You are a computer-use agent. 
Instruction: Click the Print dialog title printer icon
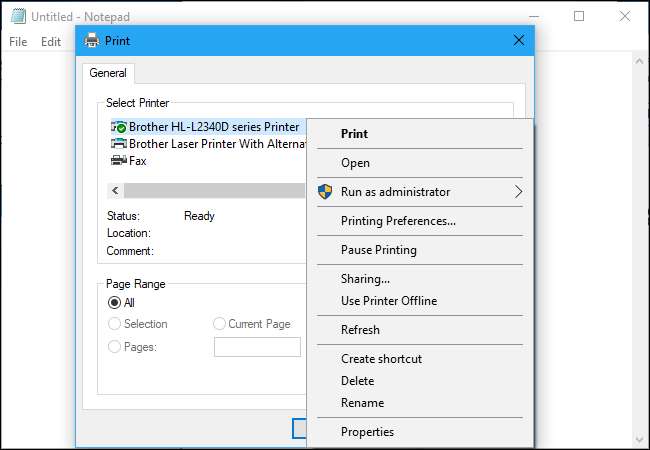[x=92, y=41]
